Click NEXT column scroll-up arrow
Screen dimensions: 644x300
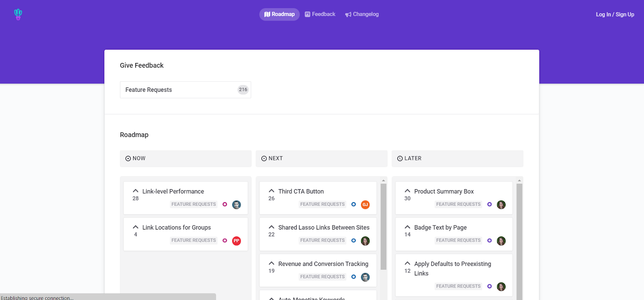pos(384,180)
